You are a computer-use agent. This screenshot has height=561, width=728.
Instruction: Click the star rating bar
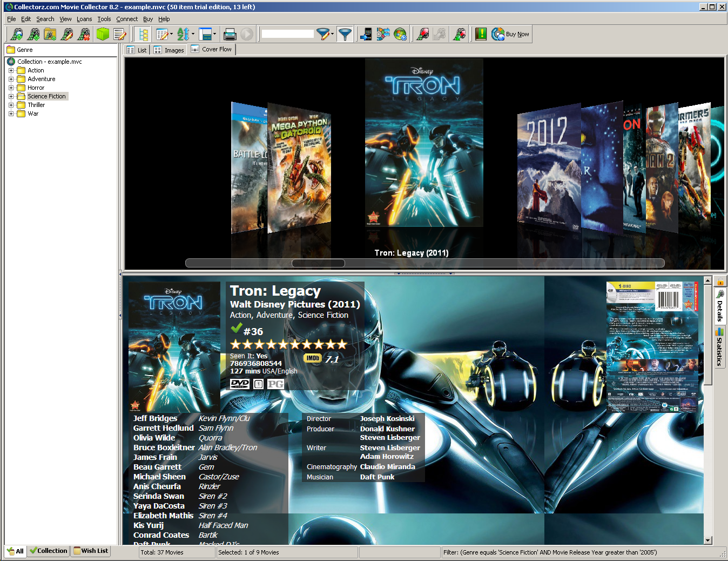point(288,344)
